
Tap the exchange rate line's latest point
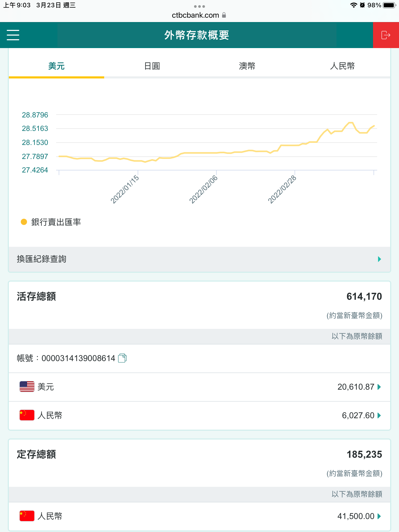coord(374,126)
